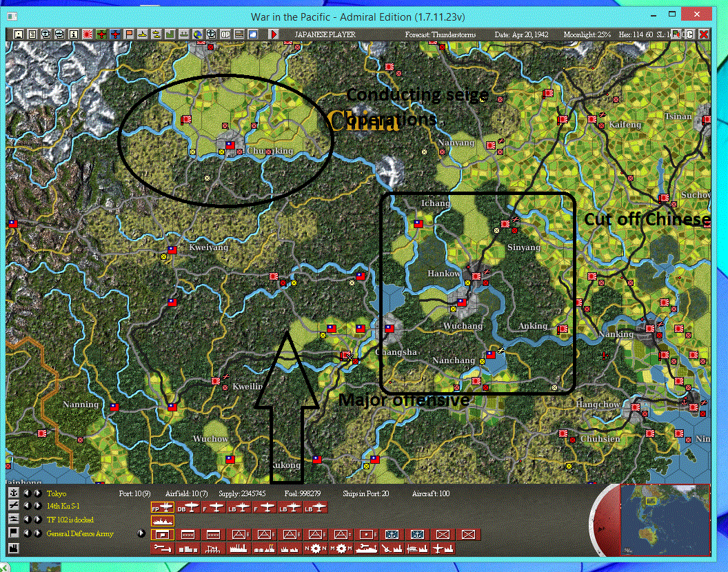
Task: Click the red plane on blue toolbar icon
Action: tap(115, 34)
